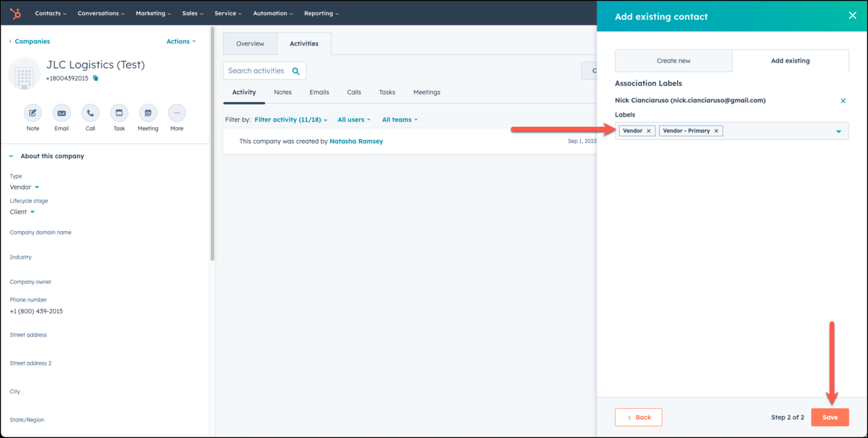The image size is (868, 438).
Task: Remove the Vendor label tag
Action: tap(649, 131)
